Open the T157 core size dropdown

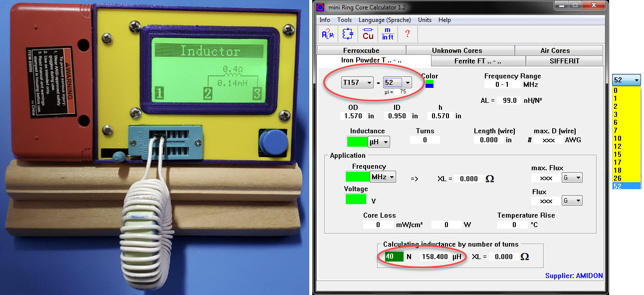tap(357, 82)
